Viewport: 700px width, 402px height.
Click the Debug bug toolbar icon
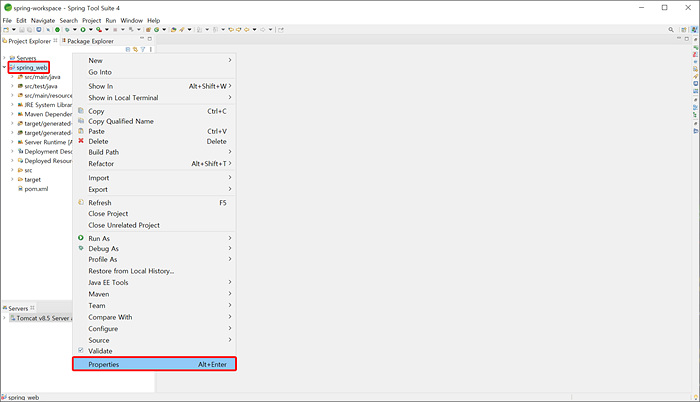(x=67, y=29)
